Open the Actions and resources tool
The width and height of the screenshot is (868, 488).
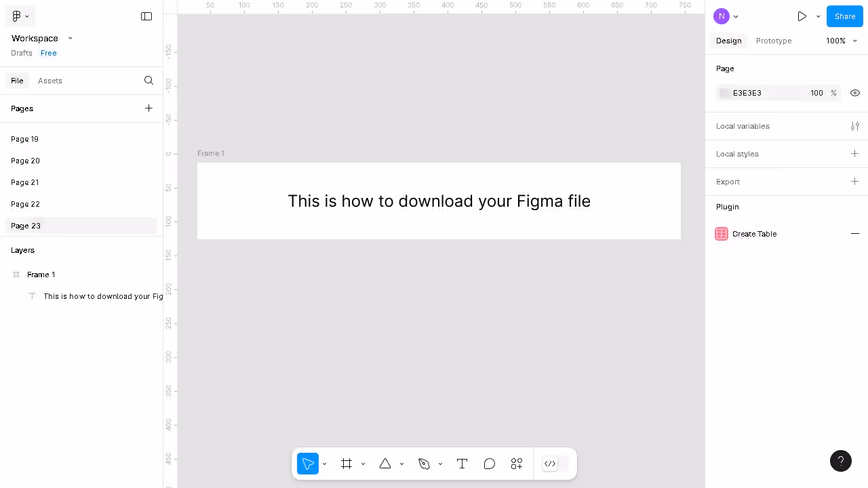(x=517, y=464)
